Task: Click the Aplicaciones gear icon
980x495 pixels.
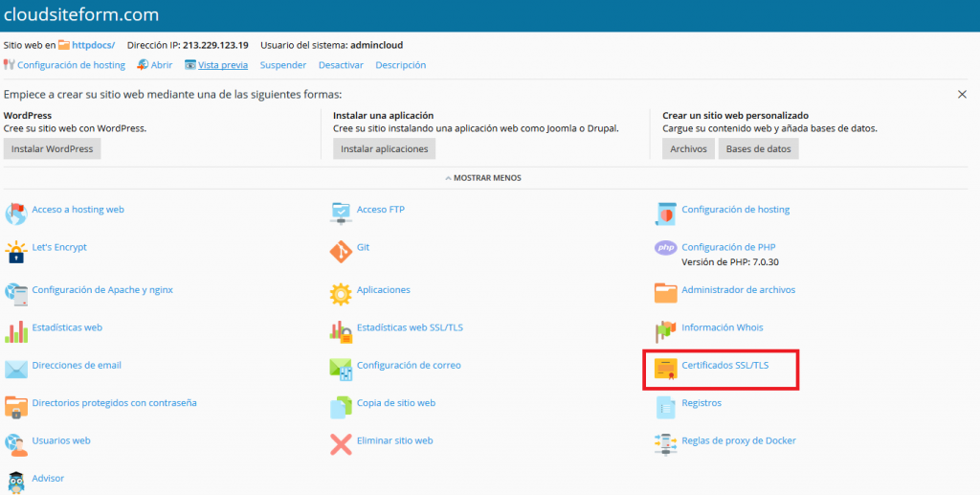Action: click(341, 294)
